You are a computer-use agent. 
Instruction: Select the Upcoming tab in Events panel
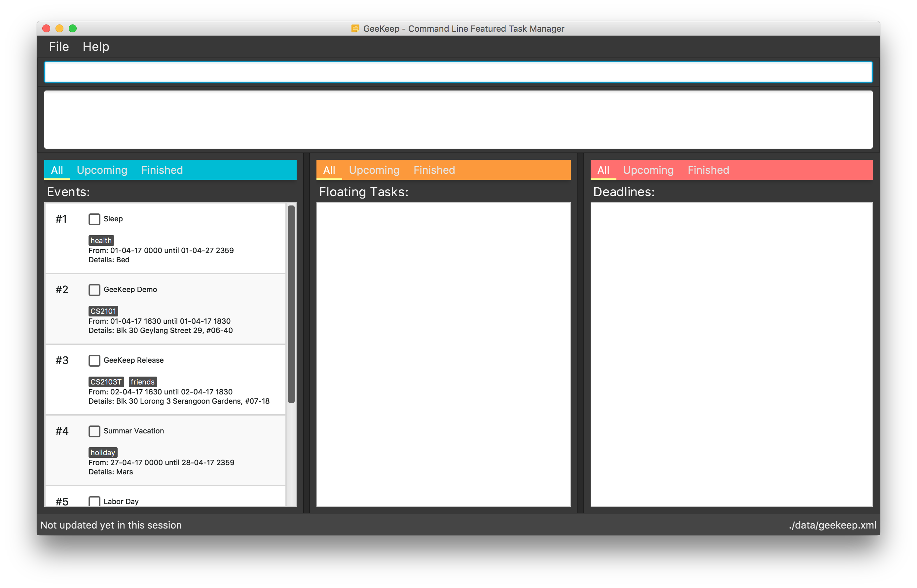[x=102, y=170]
